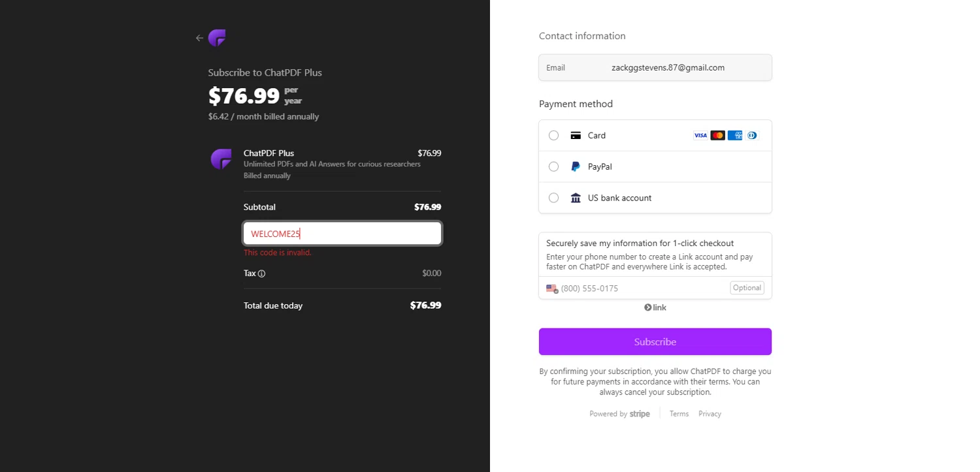Click the '$6.42 / month billed annually' text

[263, 117]
